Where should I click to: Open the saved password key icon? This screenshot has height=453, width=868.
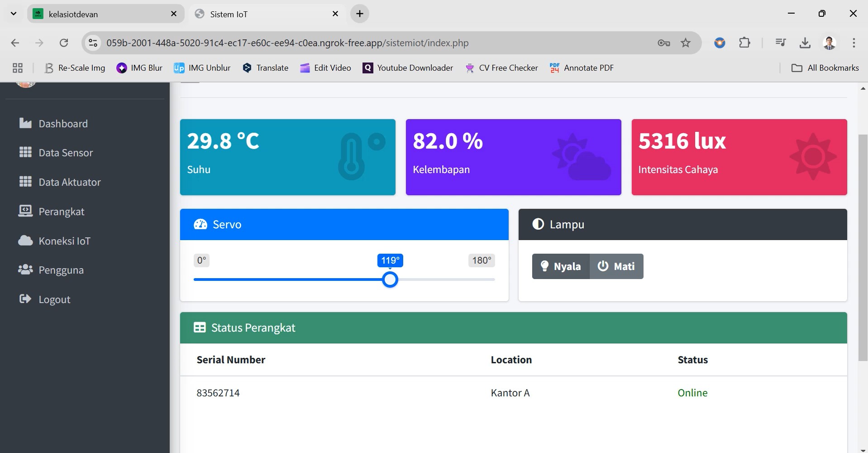click(664, 43)
